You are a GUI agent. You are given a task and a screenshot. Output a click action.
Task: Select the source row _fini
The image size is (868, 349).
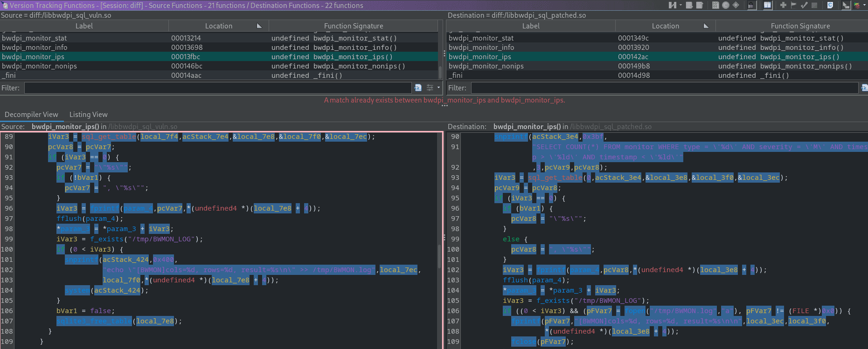[219, 75]
